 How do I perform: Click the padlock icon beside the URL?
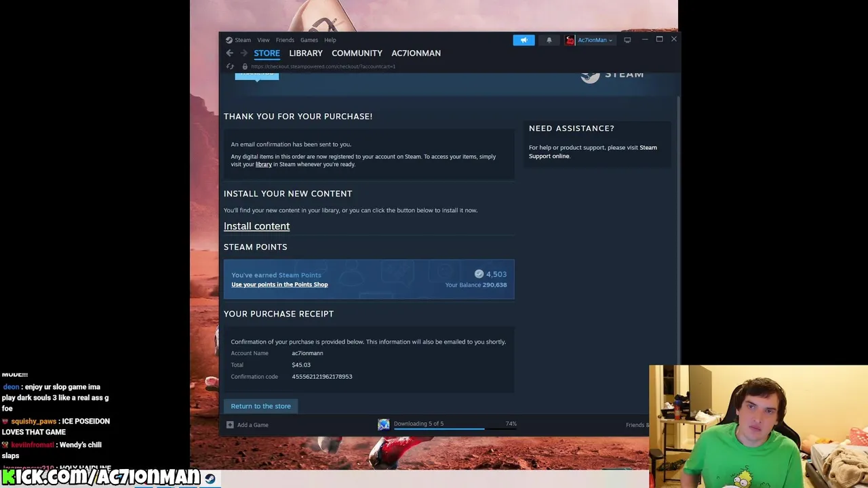(x=245, y=66)
